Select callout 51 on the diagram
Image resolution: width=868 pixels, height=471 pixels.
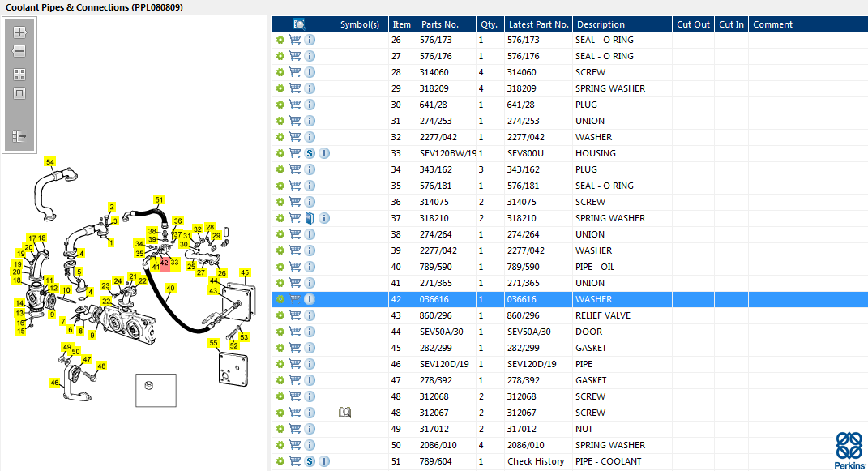tap(159, 199)
